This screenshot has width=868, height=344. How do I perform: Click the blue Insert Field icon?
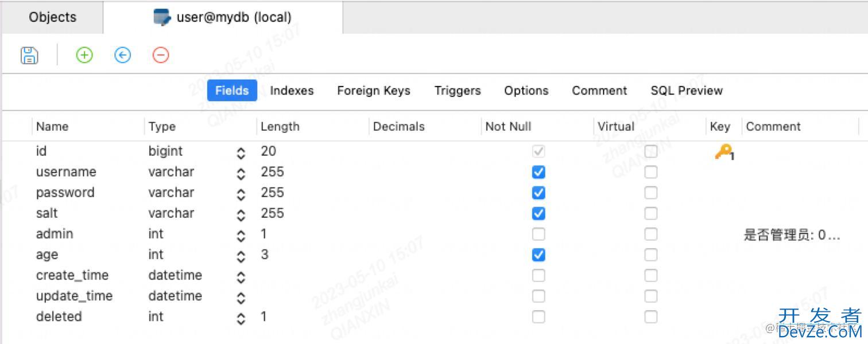point(123,55)
